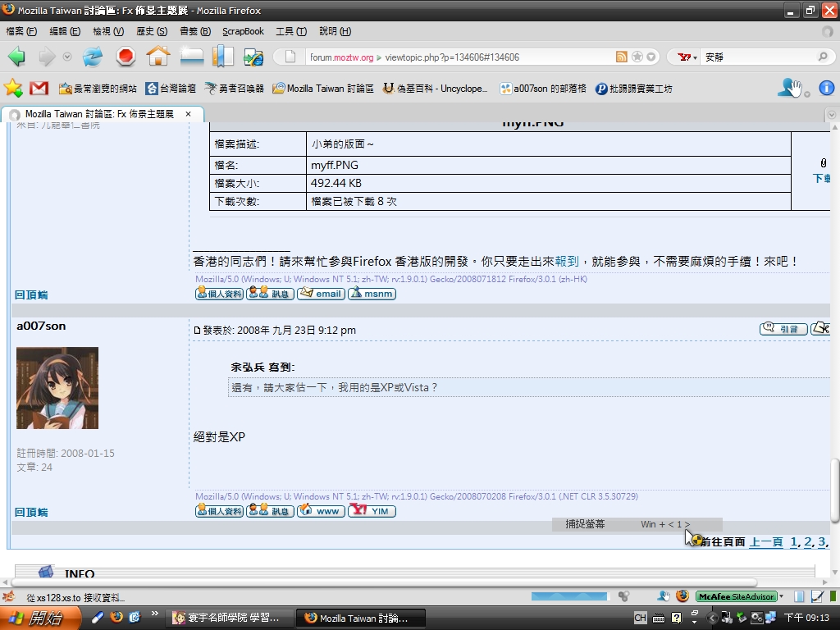Click the blue info icon on bookmarks toolbar
840x630 pixels.
tap(826, 88)
